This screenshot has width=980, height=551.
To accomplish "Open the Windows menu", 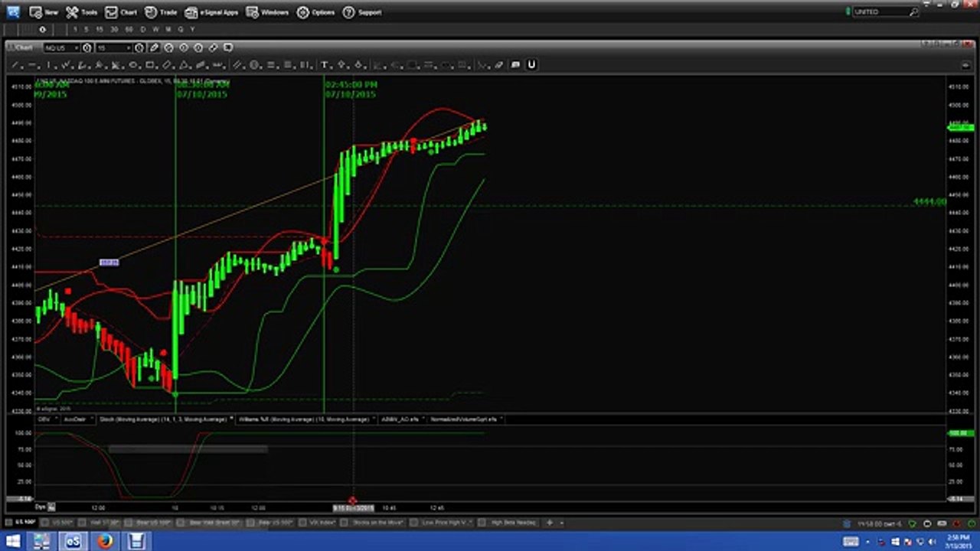I will pos(267,12).
